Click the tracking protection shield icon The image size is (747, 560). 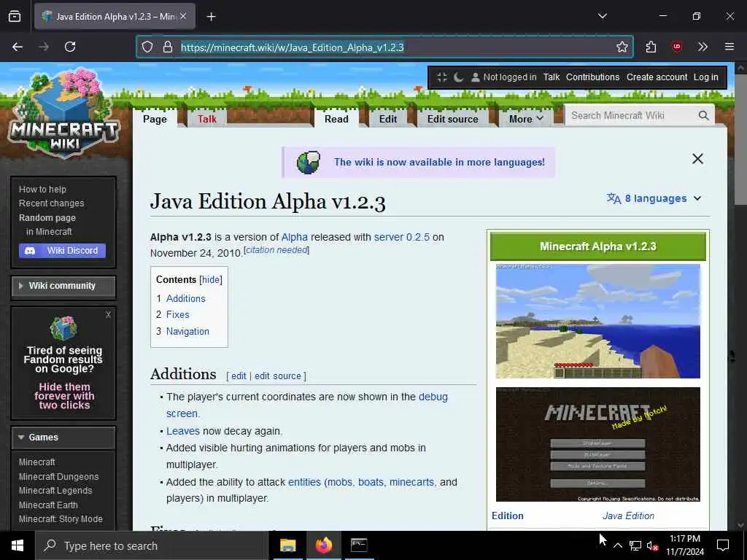click(147, 47)
